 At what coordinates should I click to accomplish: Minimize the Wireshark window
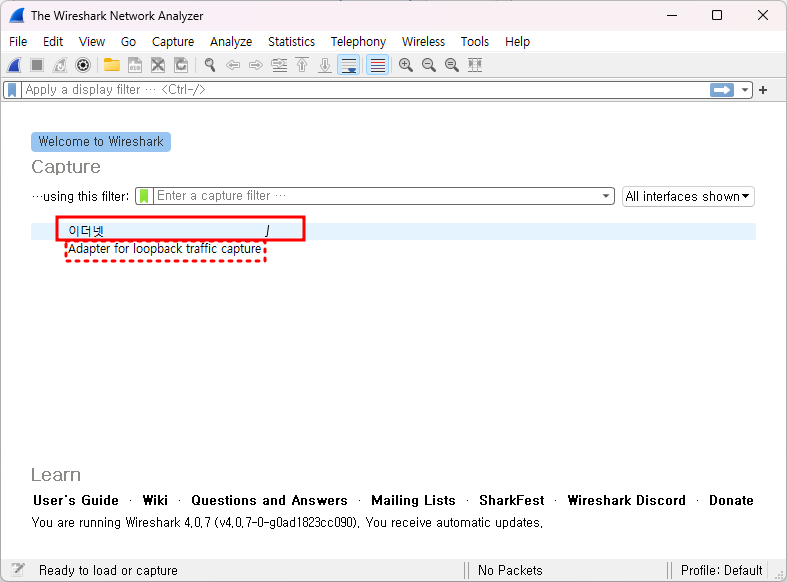(672, 16)
